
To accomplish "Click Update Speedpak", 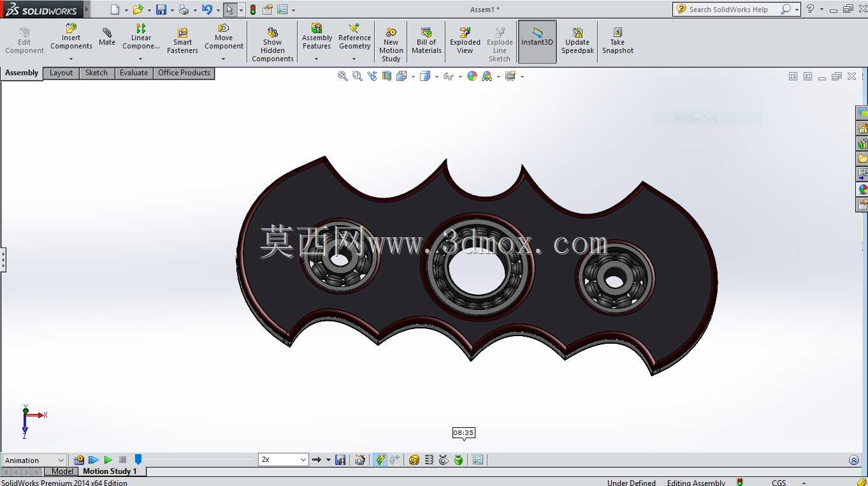I will [x=577, y=41].
